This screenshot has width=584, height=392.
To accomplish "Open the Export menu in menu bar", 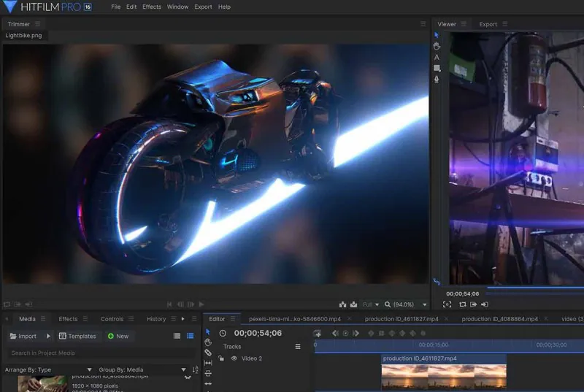I will [x=203, y=7].
